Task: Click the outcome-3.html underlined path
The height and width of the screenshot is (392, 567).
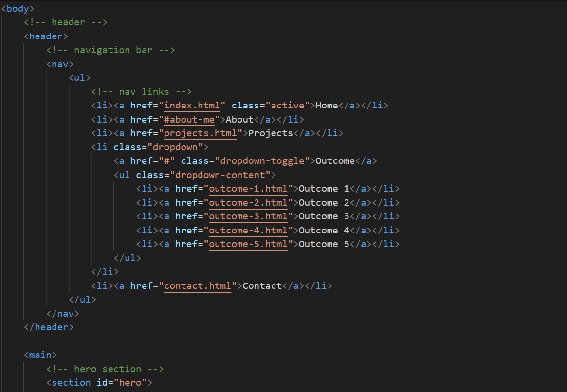Action: point(248,216)
